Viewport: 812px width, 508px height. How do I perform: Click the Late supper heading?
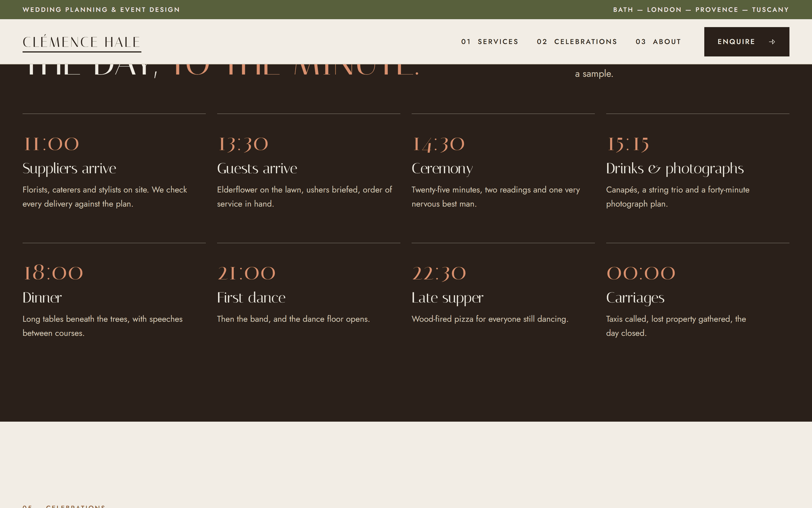tap(448, 298)
